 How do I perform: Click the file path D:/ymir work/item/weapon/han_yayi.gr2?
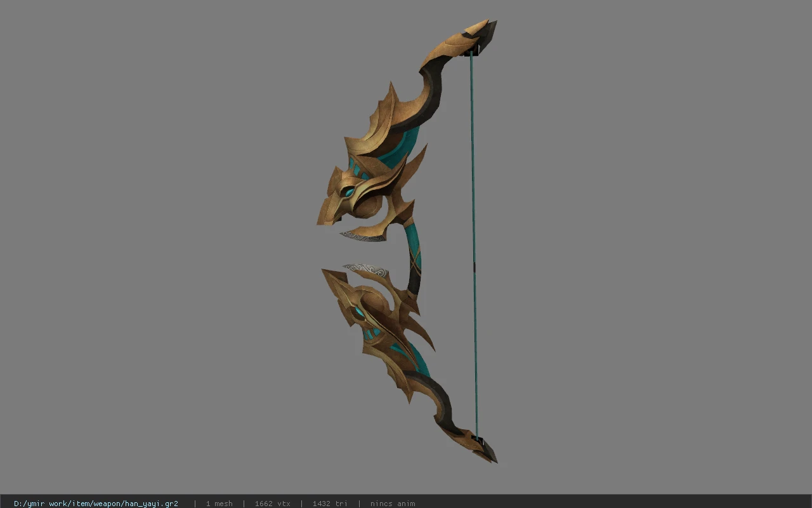pos(96,504)
